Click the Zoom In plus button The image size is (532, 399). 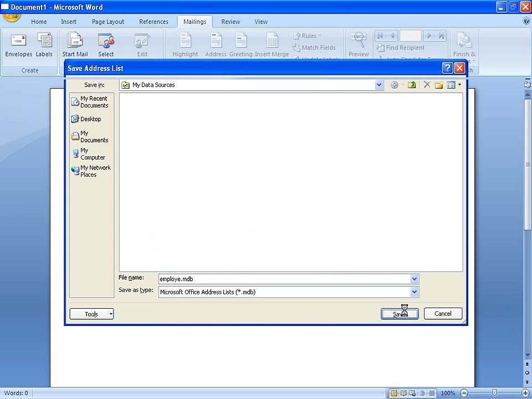(525, 393)
